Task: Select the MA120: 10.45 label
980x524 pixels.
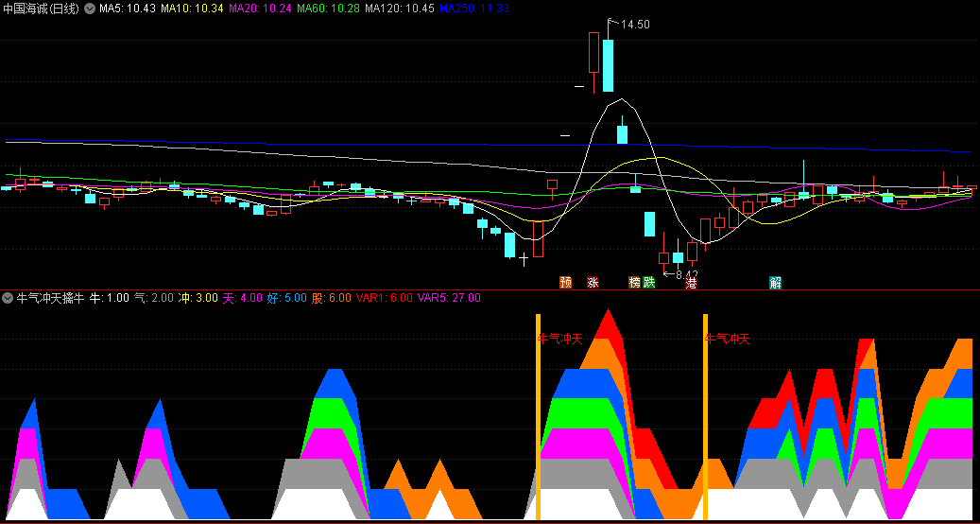Action: [x=400, y=9]
